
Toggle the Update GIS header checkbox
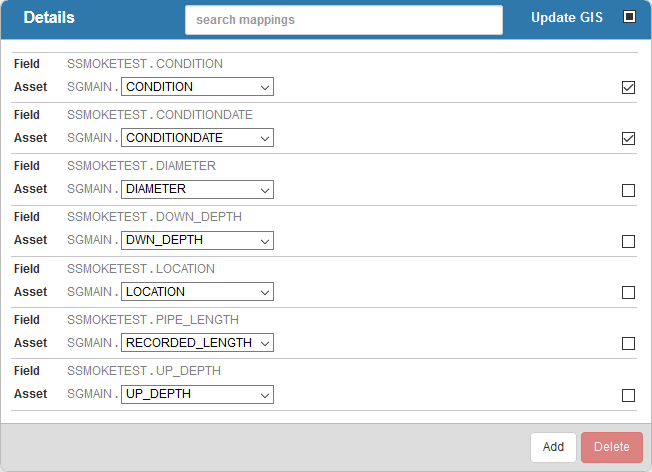point(629,17)
